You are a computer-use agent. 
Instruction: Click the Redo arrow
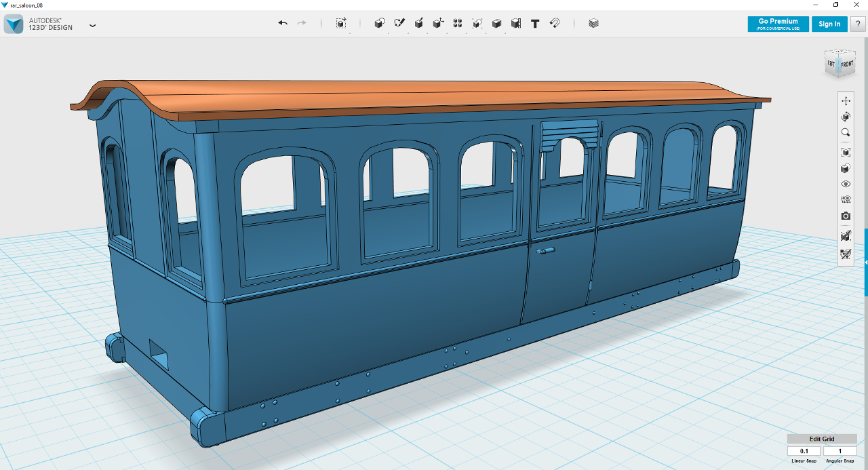(302, 23)
